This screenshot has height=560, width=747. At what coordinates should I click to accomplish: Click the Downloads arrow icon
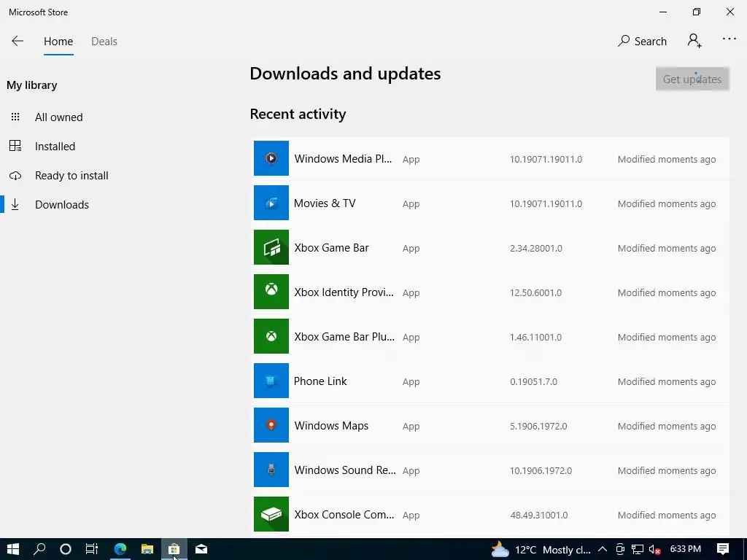[x=15, y=204]
